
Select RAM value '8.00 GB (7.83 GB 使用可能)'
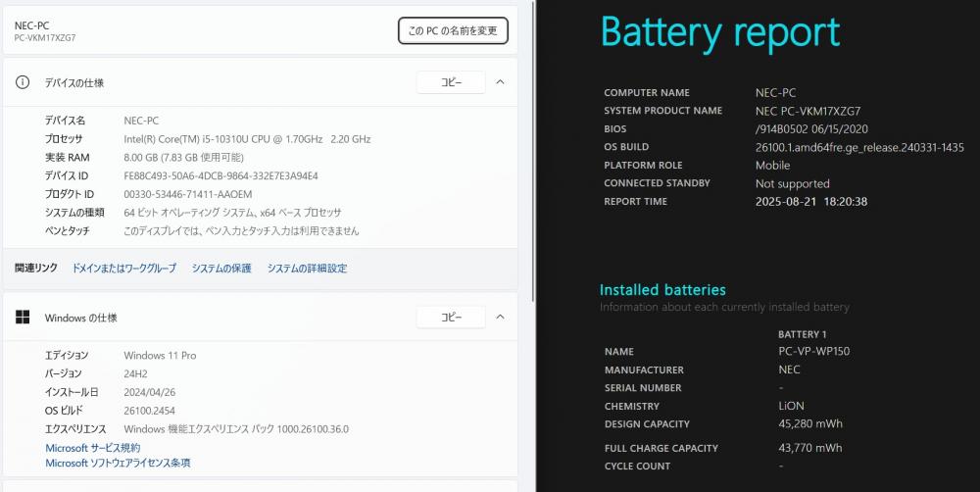coord(184,158)
